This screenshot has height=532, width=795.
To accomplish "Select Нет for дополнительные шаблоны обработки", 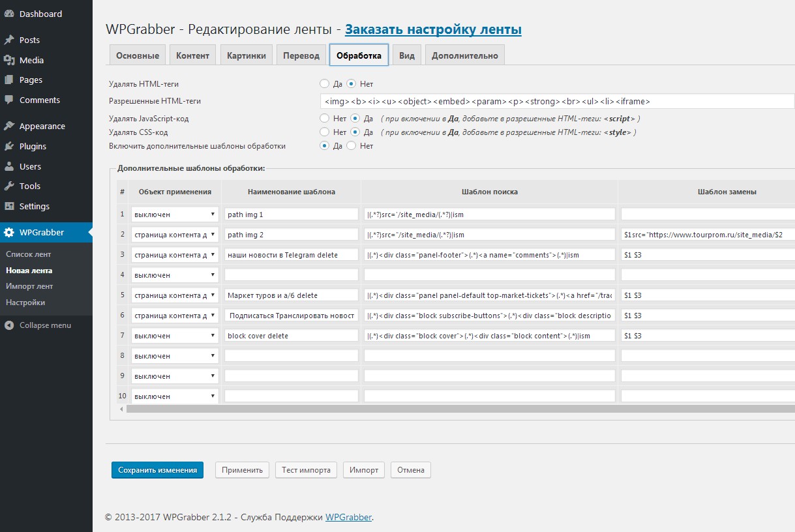I will pos(351,146).
